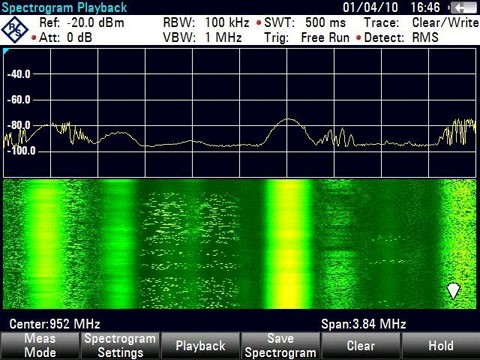This screenshot has width=480, height=360.
Task: Toggle the Hold softkey
Action: (x=441, y=346)
